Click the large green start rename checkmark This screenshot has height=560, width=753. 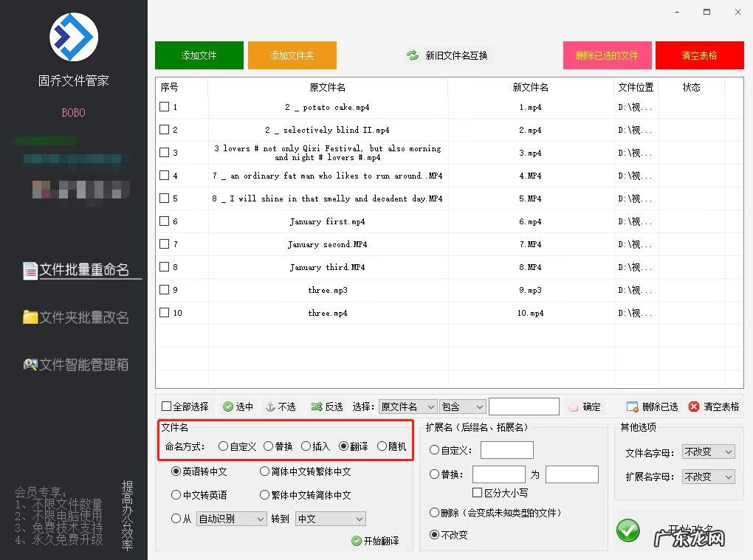(628, 530)
